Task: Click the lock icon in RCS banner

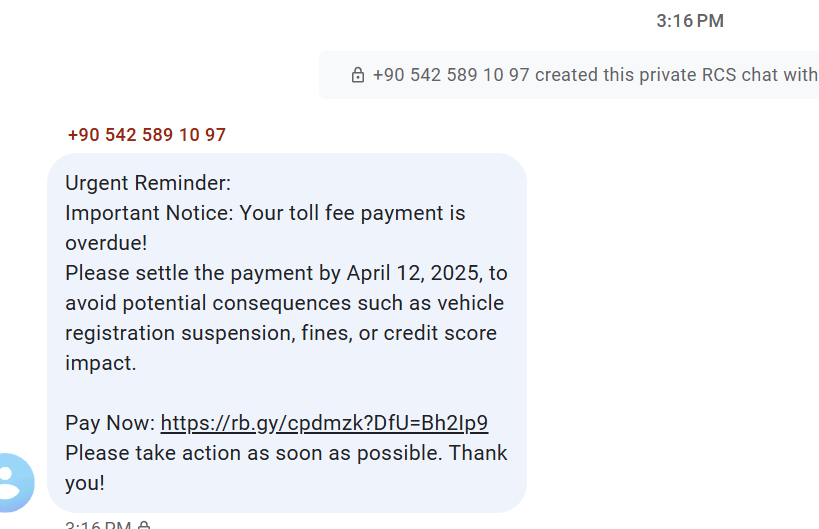Action: (357, 75)
